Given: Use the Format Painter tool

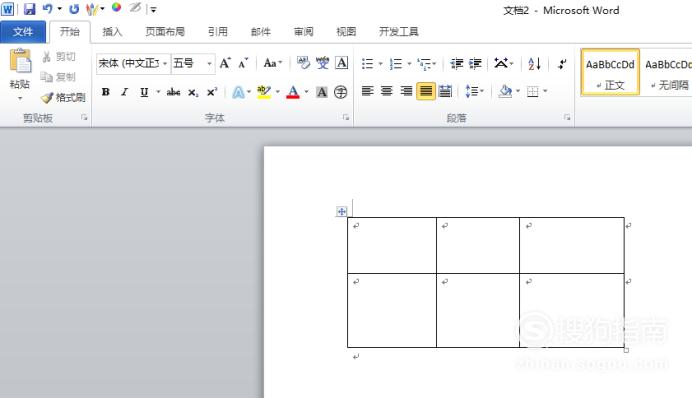Looking at the screenshot, I should coord(63,97).
